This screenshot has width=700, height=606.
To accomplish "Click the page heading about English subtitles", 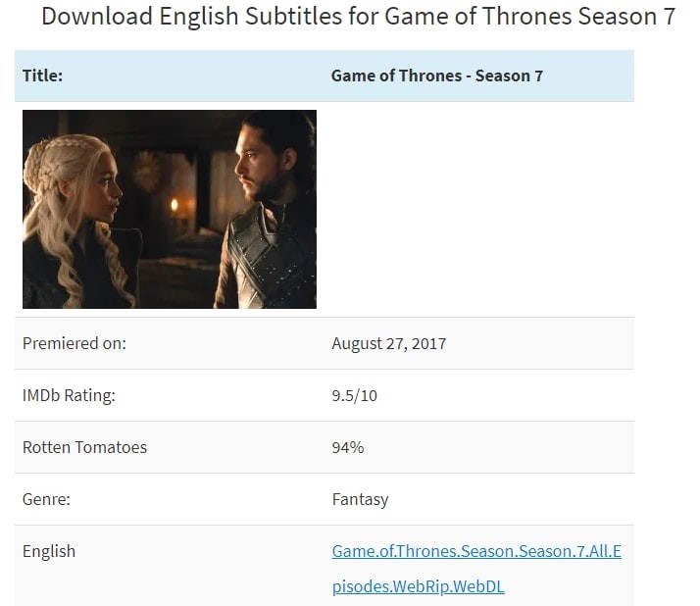I will coord(358,17).
